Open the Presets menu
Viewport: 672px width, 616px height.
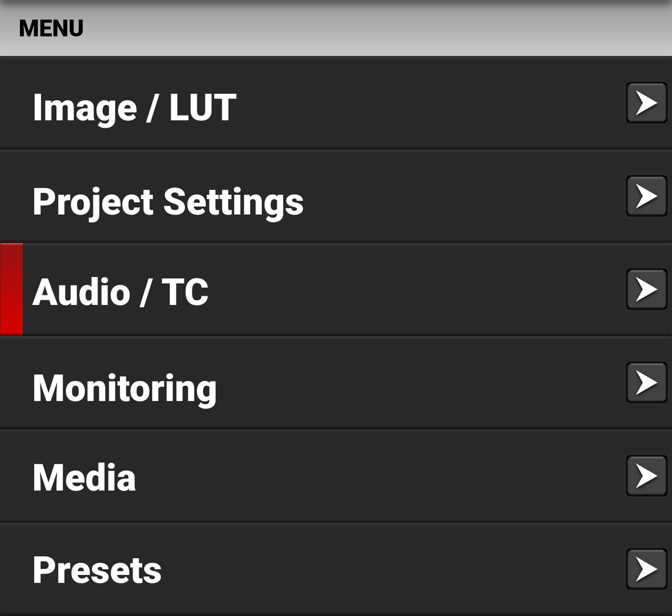(269, 569)
